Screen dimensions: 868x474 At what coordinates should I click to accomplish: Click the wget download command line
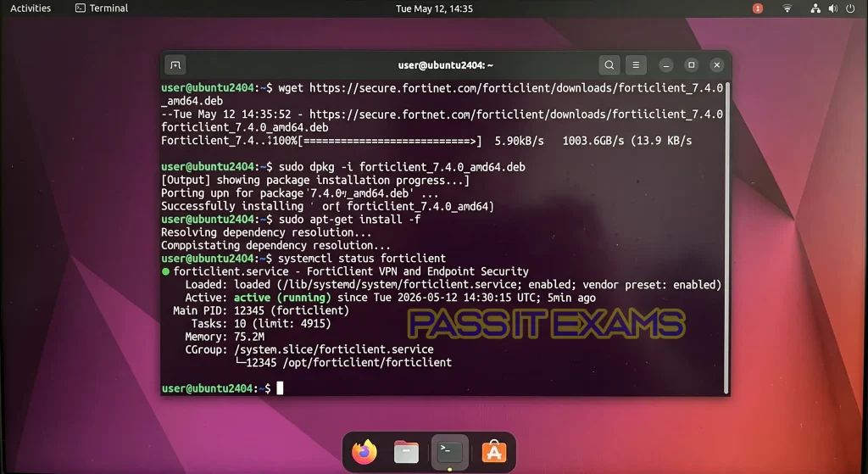click(x=442, y=94)
